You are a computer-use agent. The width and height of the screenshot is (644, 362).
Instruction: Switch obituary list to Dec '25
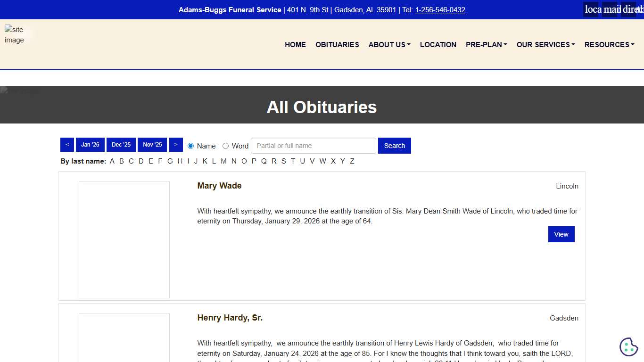121,145
